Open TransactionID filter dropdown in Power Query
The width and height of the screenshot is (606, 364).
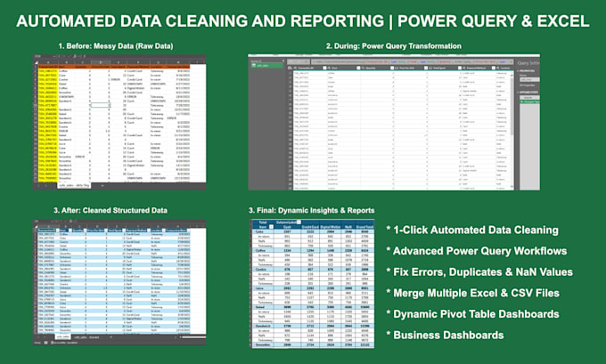[x=324, y=68]
